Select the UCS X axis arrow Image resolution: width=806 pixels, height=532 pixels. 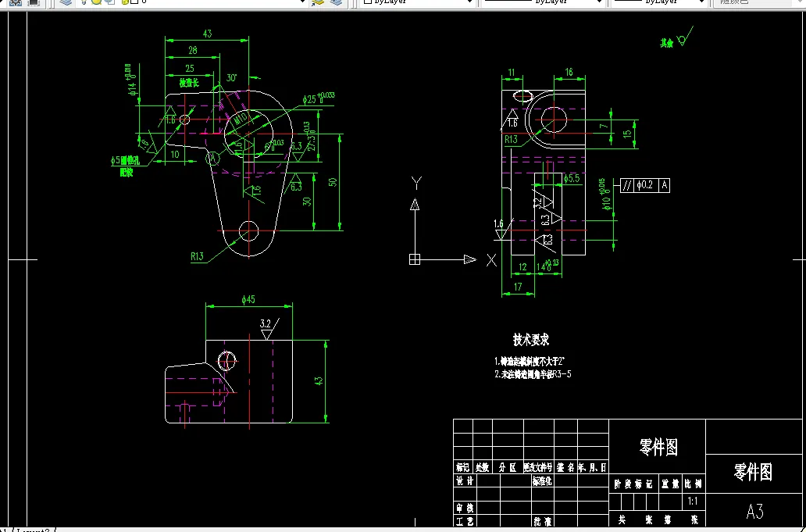470,259
